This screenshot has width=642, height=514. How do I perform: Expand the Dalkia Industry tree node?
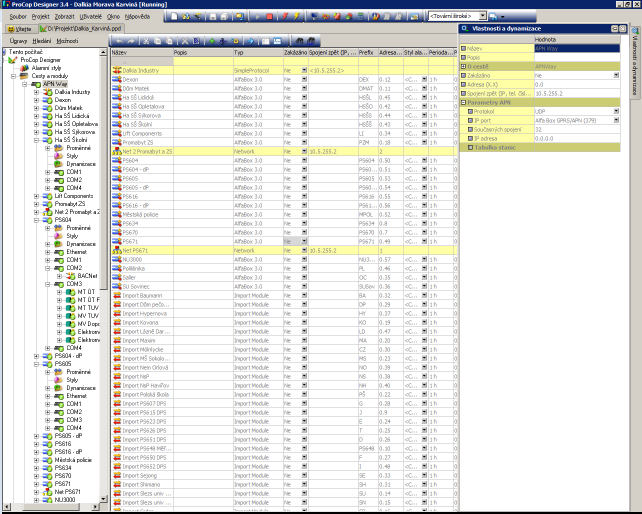coord(36,92)
